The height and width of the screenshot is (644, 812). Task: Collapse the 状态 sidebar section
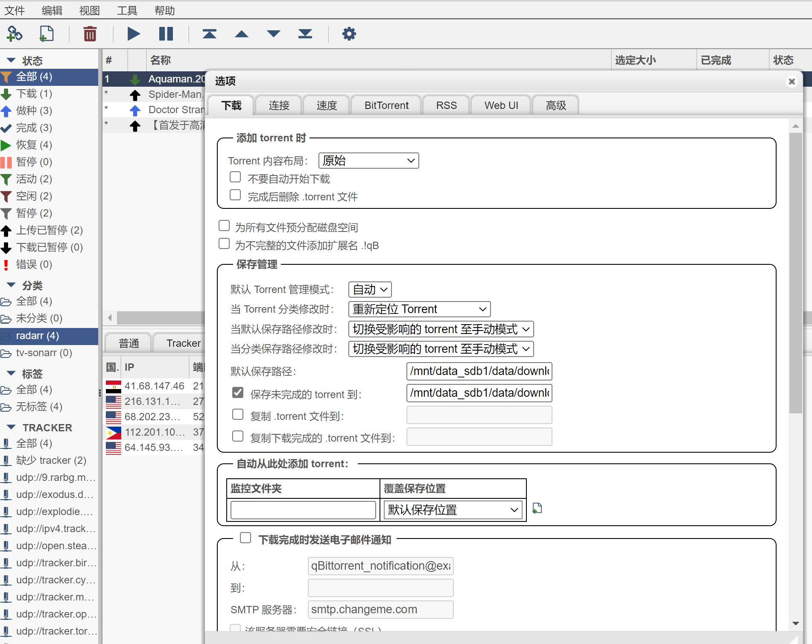pos(12,60)
